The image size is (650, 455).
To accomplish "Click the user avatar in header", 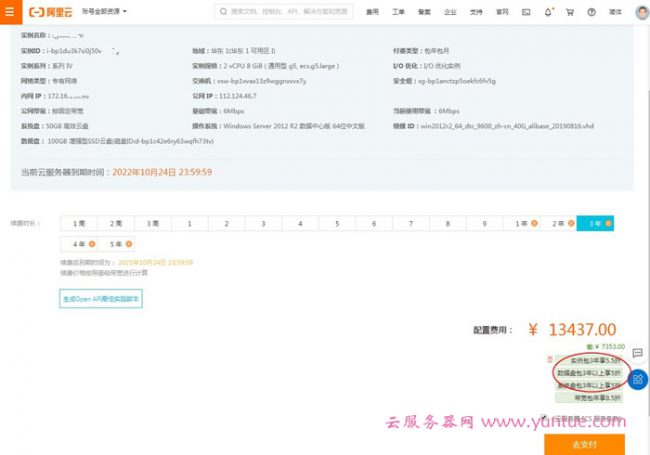I will (641, 12).
